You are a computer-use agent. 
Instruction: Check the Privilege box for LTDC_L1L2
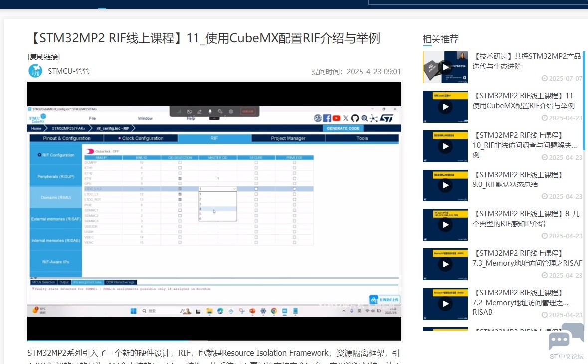point(294,189)
